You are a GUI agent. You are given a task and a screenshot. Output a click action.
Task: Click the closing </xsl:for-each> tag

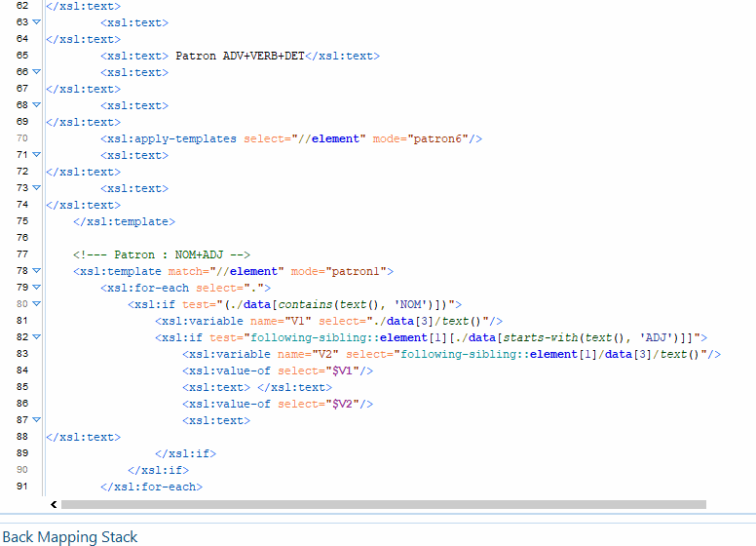click(x=151, y=487)
